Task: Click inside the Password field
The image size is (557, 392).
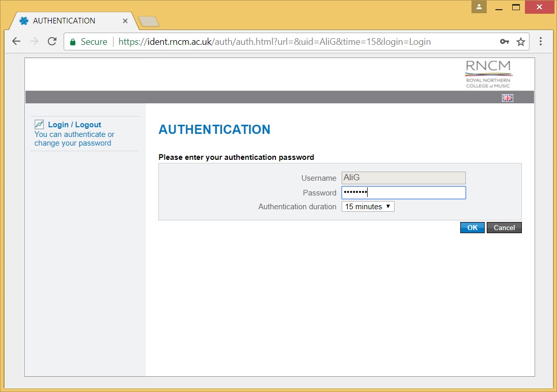Action: [403, 192]
